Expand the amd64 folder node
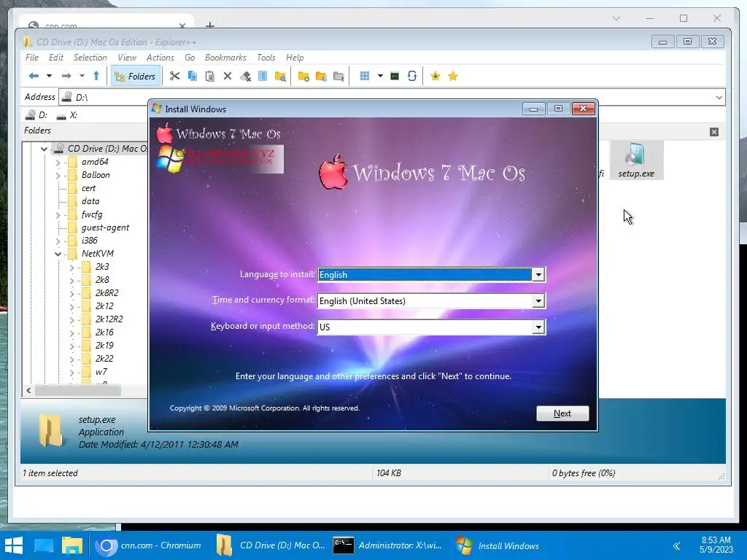This screenshot has height=560, width=747. pyautogui.click(x=58, y=163)
